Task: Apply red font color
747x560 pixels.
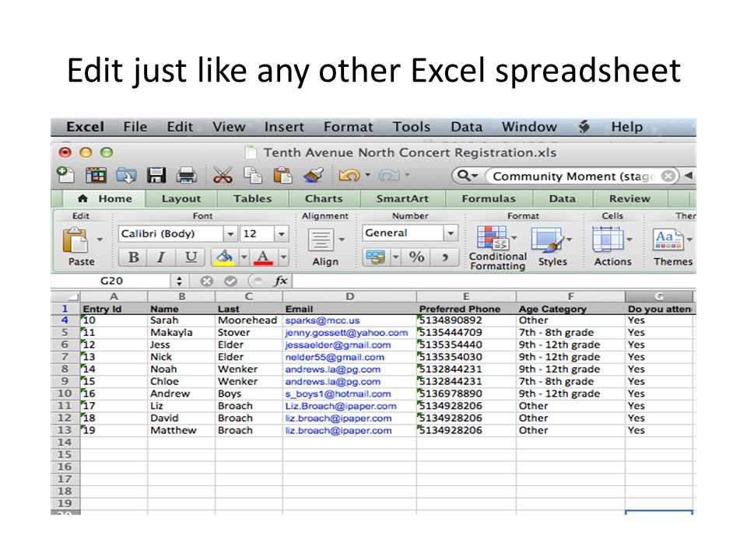Action: [264, 257]
